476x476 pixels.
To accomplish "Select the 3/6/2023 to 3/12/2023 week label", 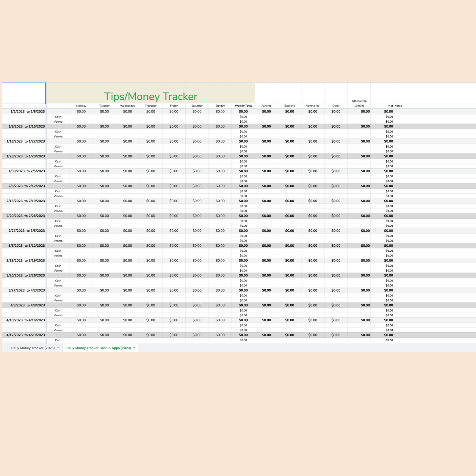I will (x=26, y=245).
